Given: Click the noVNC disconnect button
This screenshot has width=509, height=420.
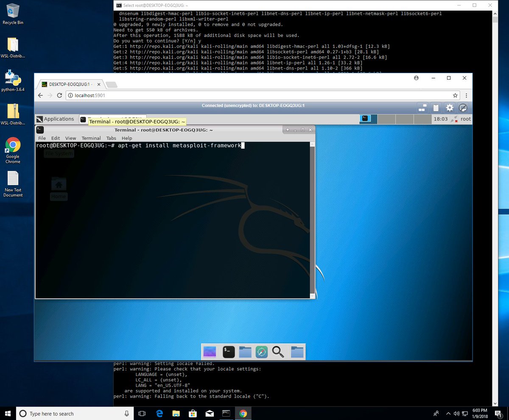Looking at the screenshot, I should [x=463, y=108].
